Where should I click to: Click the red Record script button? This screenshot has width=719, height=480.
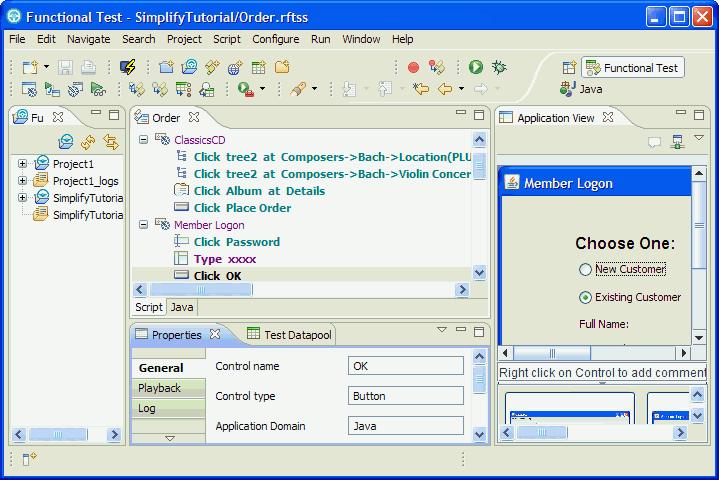(x=413, y=67)
